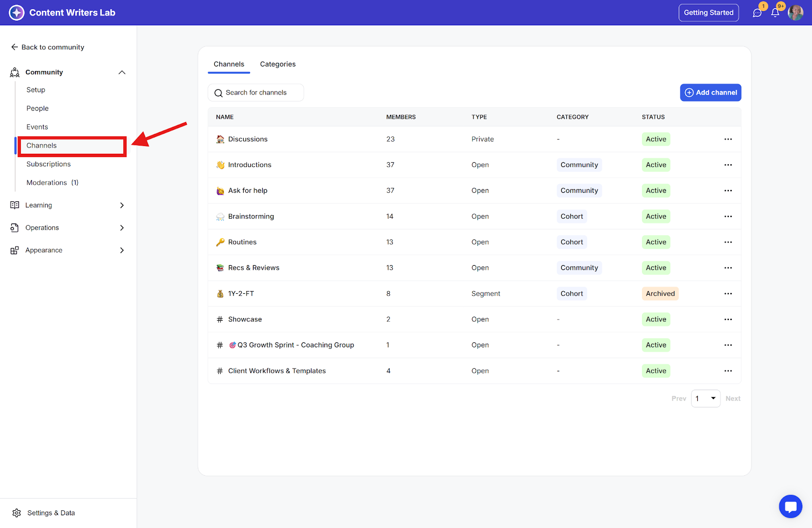The width and height of the screenshot is (812, 528).
Task: Open more options for Ask for help
Action: 728,191
